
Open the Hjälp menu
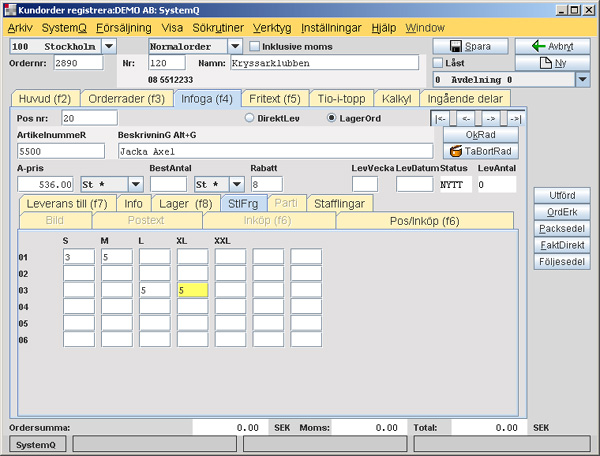click(383, 28)
